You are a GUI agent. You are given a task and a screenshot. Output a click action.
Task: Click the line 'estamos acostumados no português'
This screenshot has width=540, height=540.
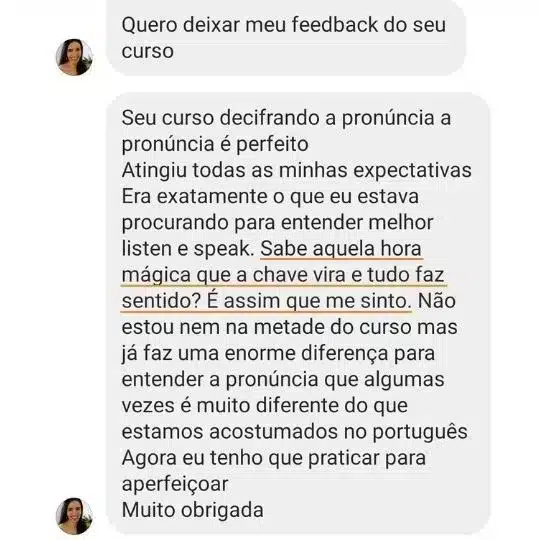[x=294, y=432]
